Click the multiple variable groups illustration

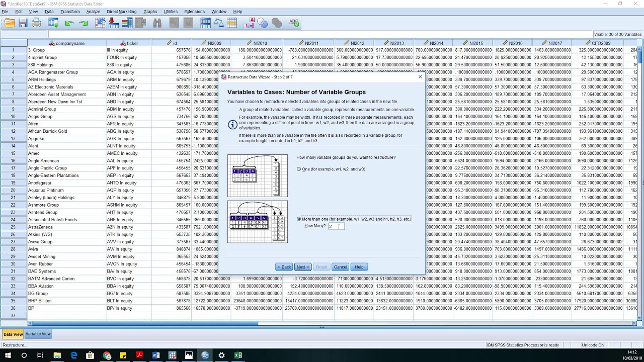257,222
